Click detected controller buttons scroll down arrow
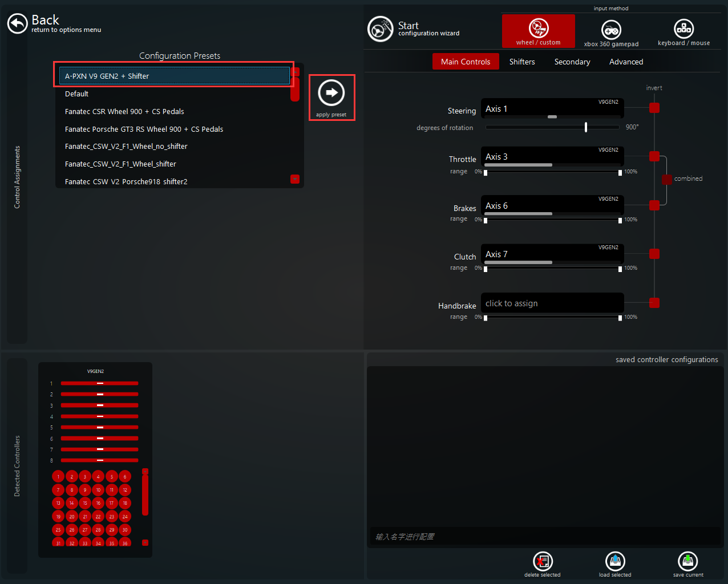The image size is (728, 584). point(145,543)
